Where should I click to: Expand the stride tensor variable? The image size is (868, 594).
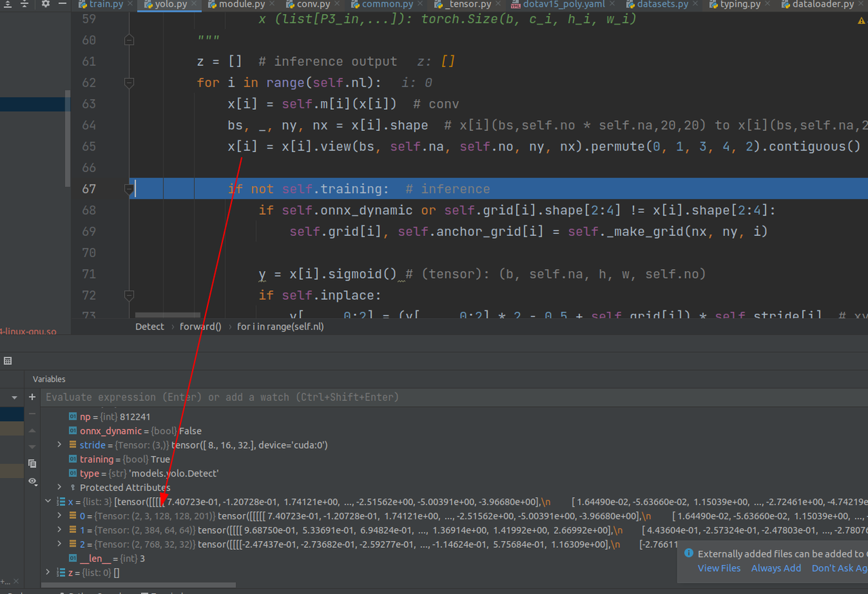pyautogui.click(x=60, y=445)
